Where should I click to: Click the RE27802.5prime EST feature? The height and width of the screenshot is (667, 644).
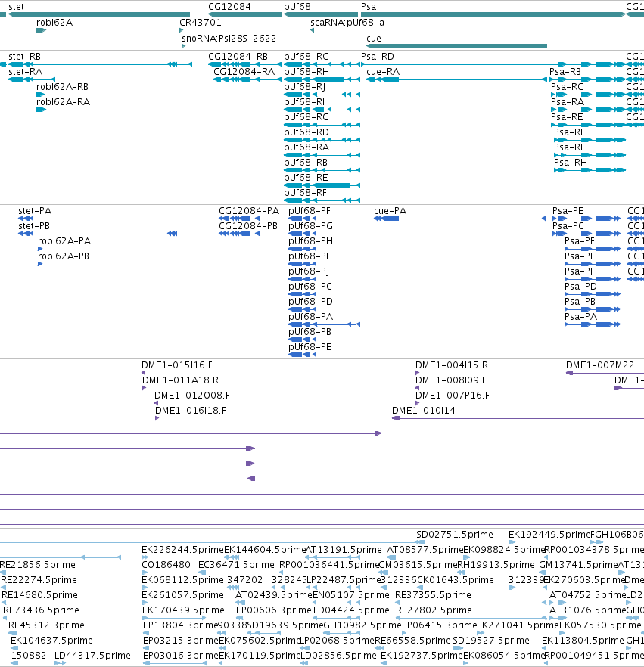pos(471,618)
